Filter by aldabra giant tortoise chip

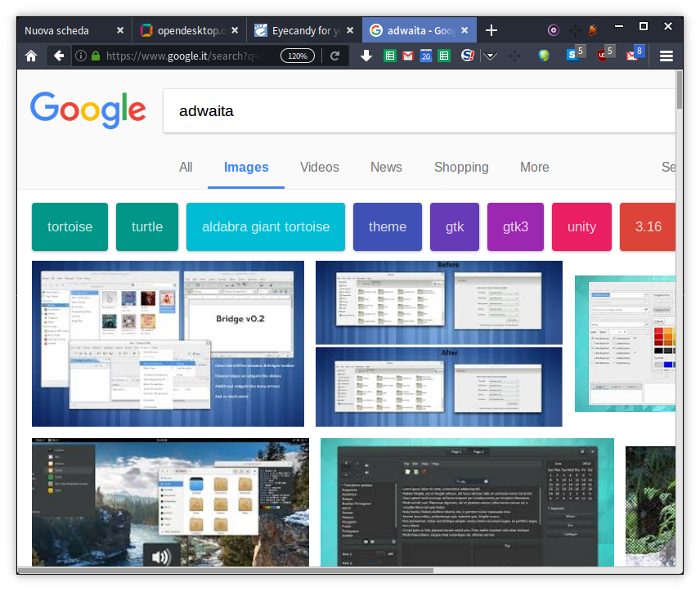coord(266,226)
